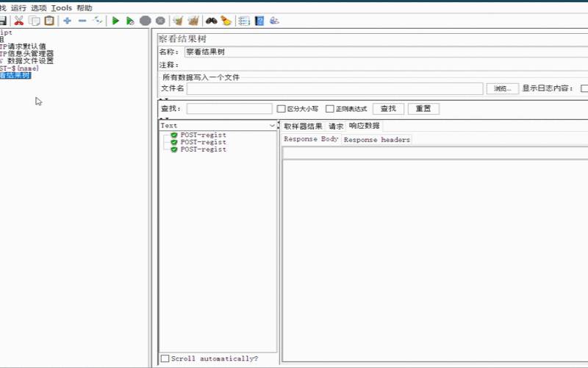This screenshot has height=368, width=588.
Task: Select top POST-regist result row
Action: 203,135
